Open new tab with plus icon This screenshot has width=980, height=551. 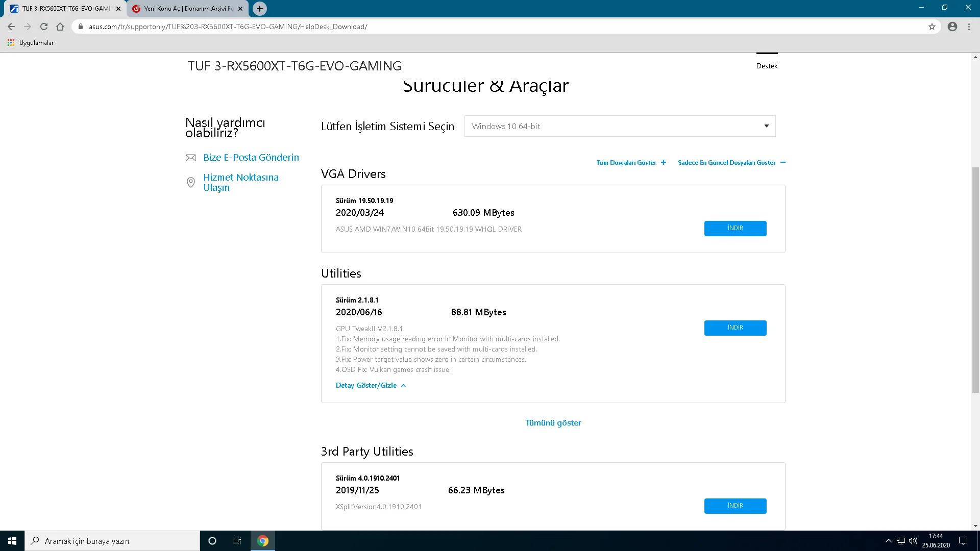tap(260, 9)
